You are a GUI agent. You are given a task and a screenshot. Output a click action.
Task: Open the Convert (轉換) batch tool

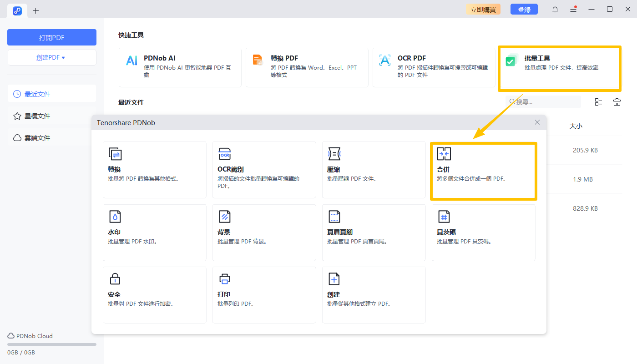(154, 170)
